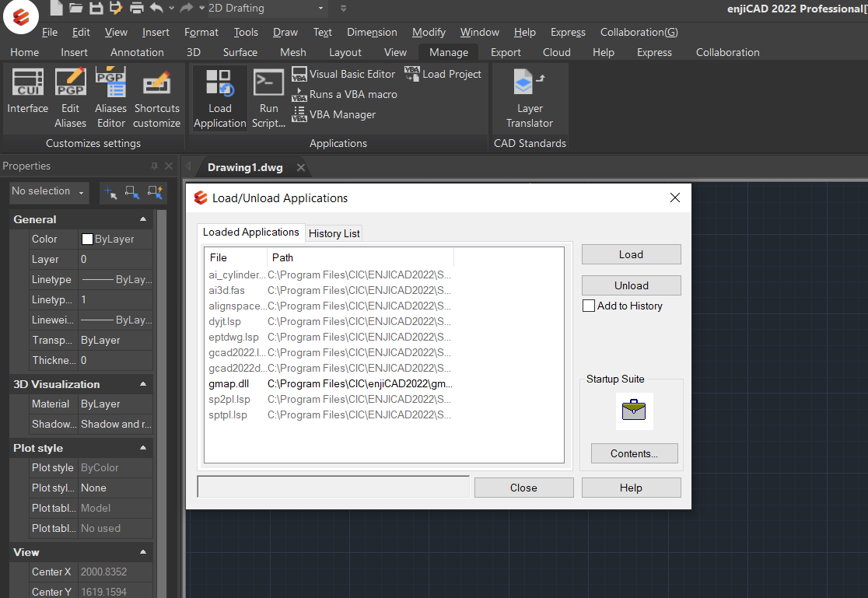This screenshot has width=868, height=598.
Task: Open the No selection dropdown
Action: [49, 191]
